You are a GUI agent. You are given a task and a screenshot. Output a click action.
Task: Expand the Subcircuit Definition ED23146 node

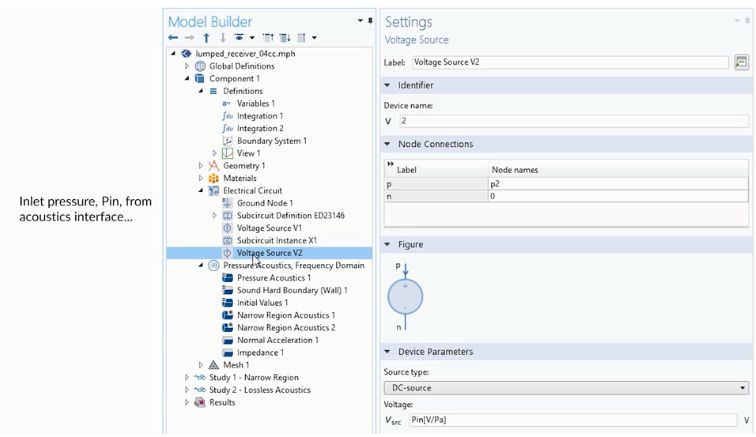pyautogui.click(x=215, y=216)
